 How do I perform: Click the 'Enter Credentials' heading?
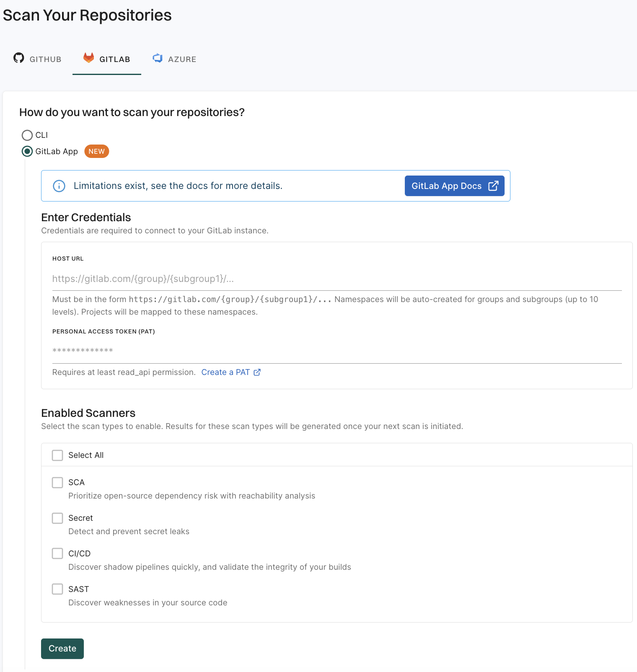pyautogui.click(x=86, y=217)
